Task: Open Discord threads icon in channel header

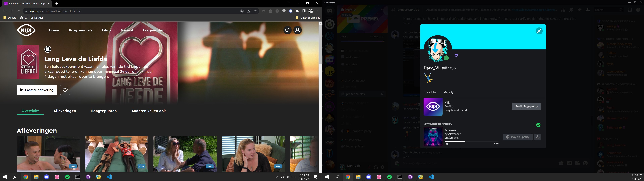Action: tap(563, 10)
